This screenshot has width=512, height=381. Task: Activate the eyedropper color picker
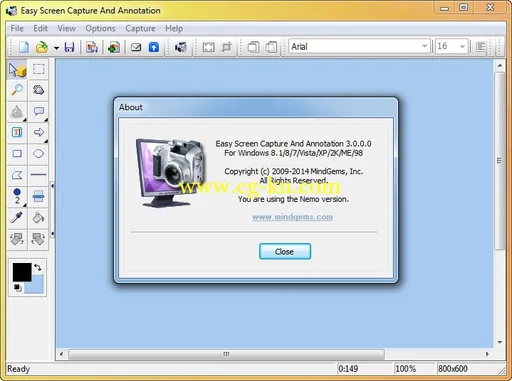coord(17,218)
